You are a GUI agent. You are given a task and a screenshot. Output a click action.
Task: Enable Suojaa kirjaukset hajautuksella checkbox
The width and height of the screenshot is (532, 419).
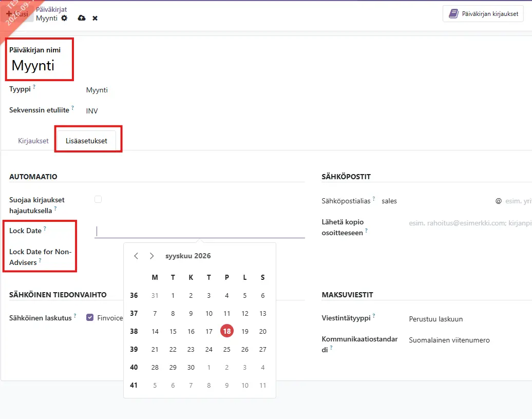point(98,199)
